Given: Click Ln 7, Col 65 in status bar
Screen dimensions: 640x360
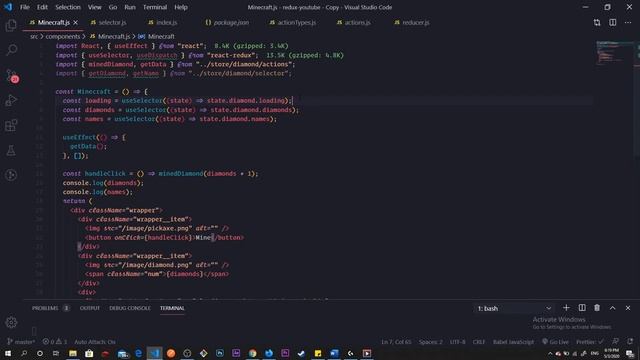Looking at the screenshot, I should click(x=396, y=342).
